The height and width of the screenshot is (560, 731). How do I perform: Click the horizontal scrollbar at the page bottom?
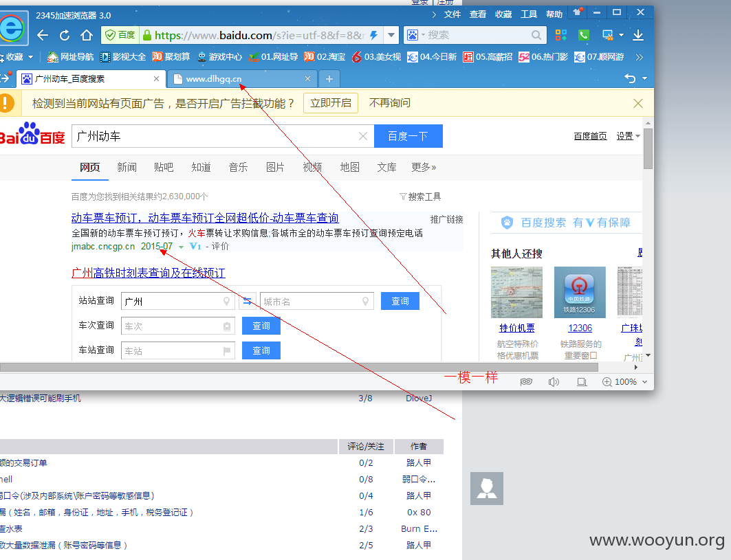click(x=298, y=367)
